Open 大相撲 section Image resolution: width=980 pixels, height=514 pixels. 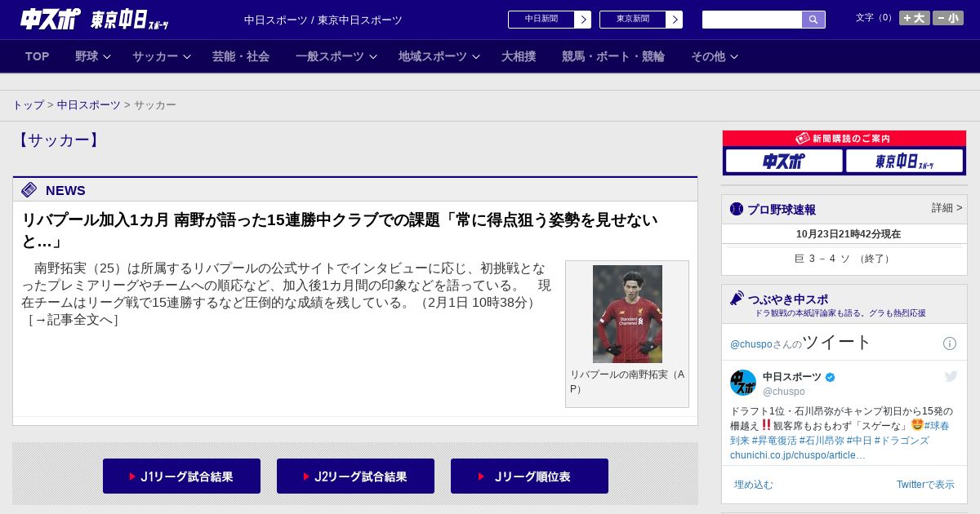pos(519,56)
